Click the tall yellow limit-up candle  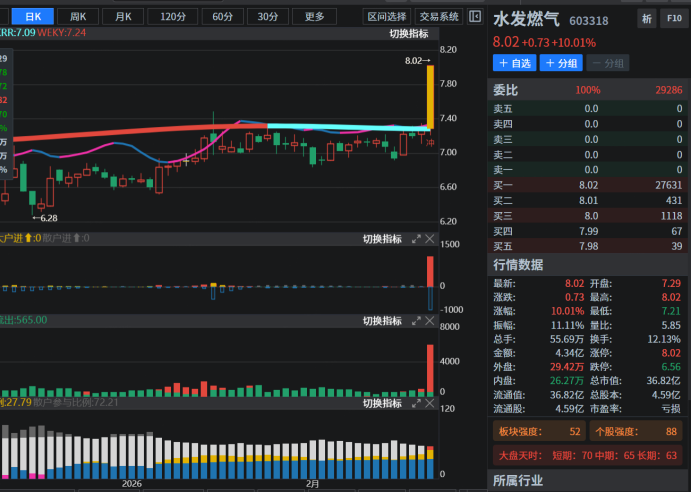point(430,97)
